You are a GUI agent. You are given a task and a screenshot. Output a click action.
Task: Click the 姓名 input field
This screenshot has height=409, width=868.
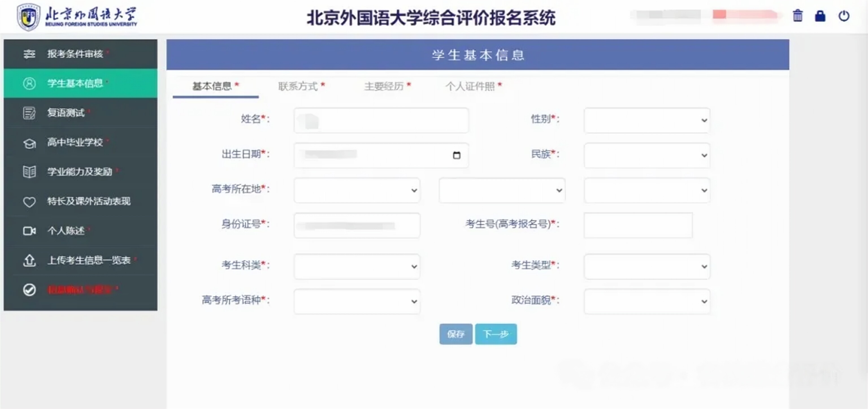coord(381,120)
